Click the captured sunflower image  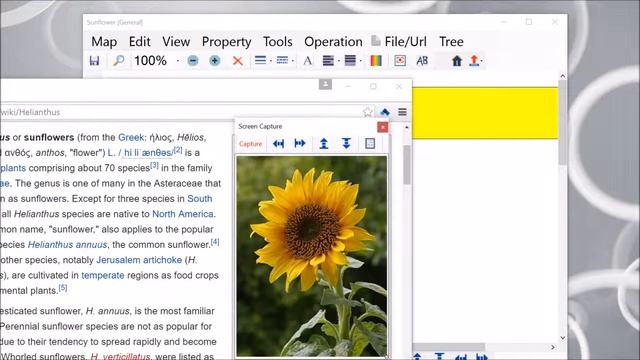pos(311,256)
